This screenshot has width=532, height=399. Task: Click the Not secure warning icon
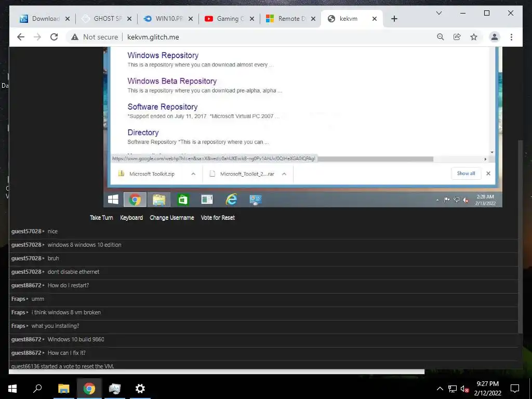75,37
